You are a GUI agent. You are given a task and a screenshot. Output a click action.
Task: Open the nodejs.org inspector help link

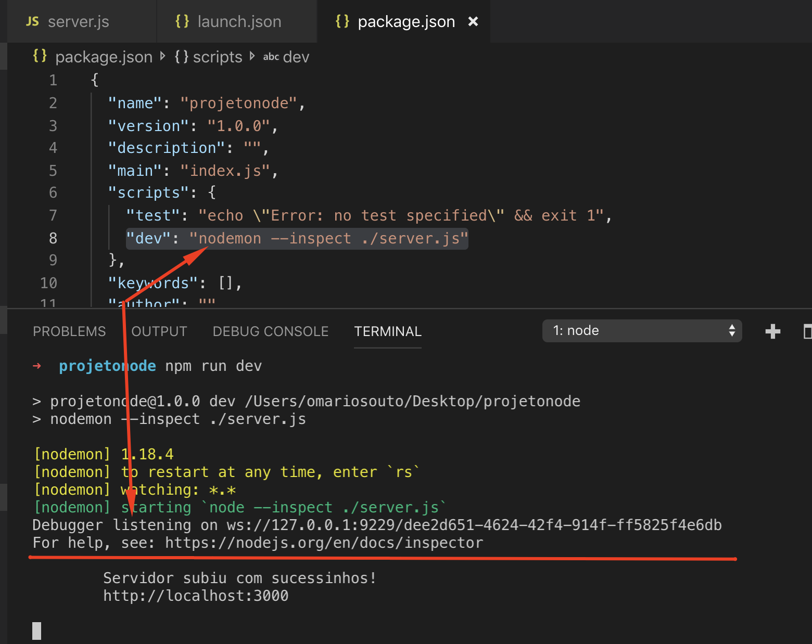tap(324, 543)
